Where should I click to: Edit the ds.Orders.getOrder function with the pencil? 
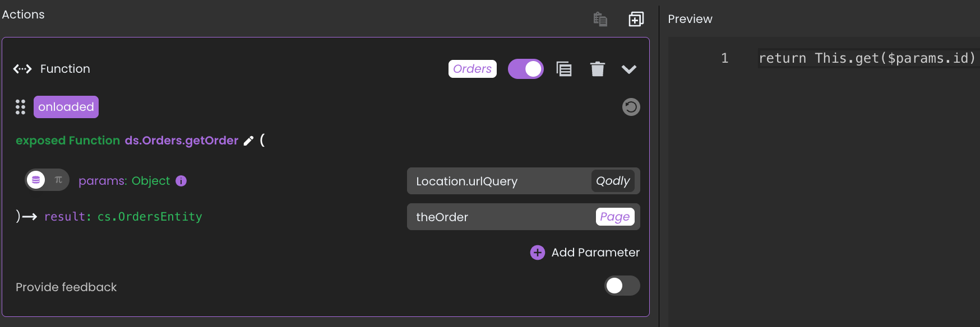tap(248, 141)
